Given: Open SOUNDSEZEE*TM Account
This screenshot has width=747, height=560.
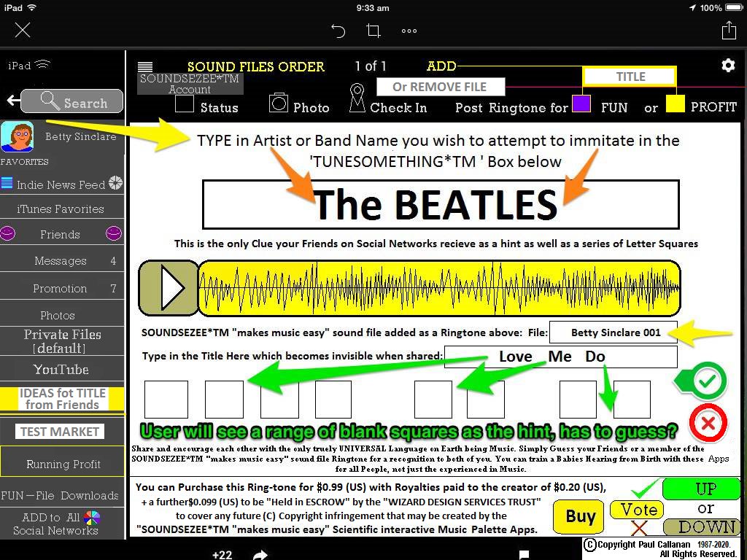Looking at the screenshot, I should (x=190, y=84).
